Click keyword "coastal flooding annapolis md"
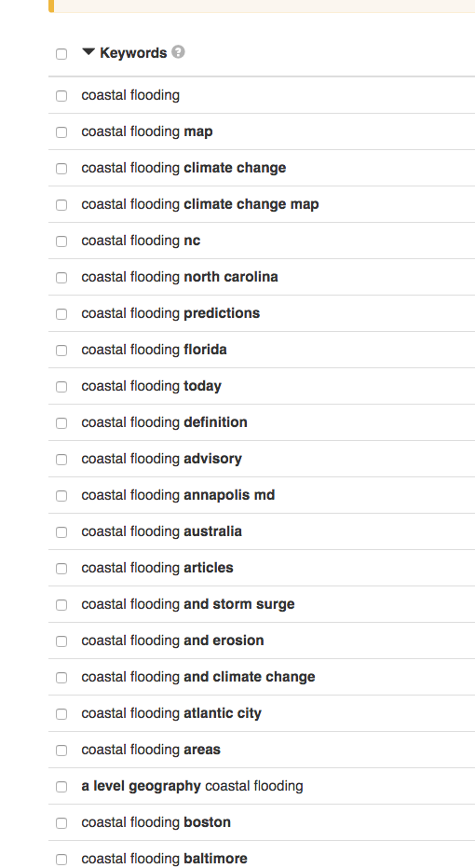Screen dimensions: 475x868 click(178, 495)
